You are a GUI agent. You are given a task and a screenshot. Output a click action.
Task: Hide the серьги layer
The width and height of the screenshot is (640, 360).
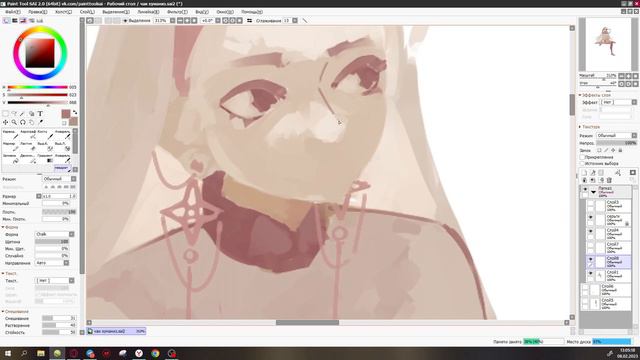[590, 218]
